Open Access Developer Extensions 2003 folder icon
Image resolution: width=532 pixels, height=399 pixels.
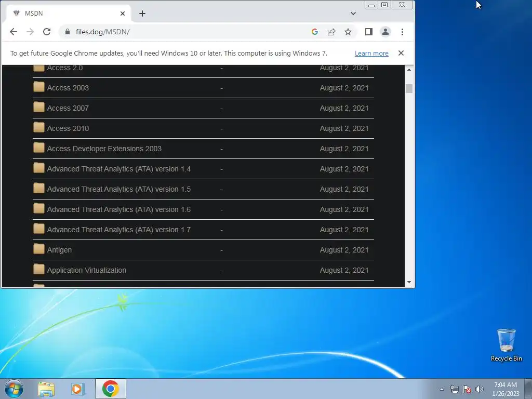tap(38, 148)
